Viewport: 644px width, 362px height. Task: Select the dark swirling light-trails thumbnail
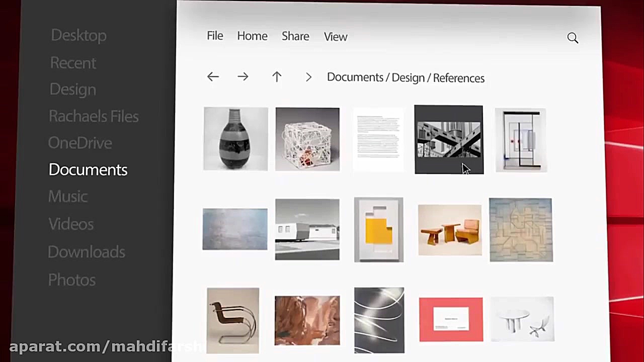379,320
